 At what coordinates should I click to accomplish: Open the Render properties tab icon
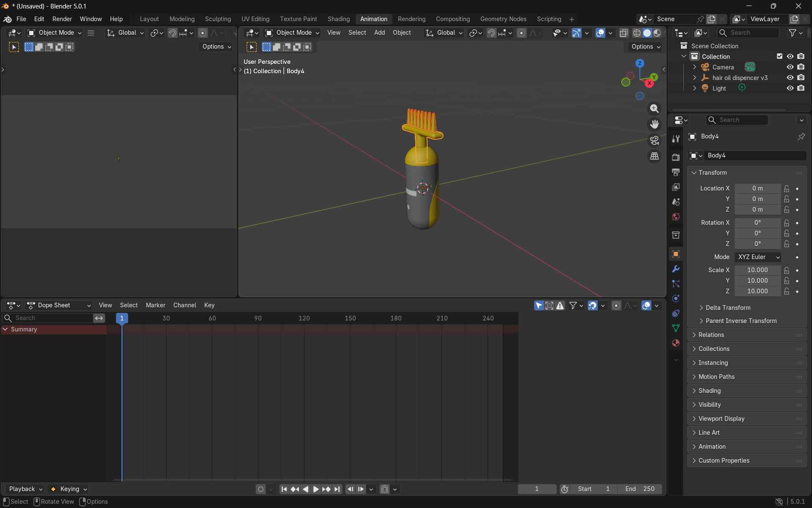point(675,157)
